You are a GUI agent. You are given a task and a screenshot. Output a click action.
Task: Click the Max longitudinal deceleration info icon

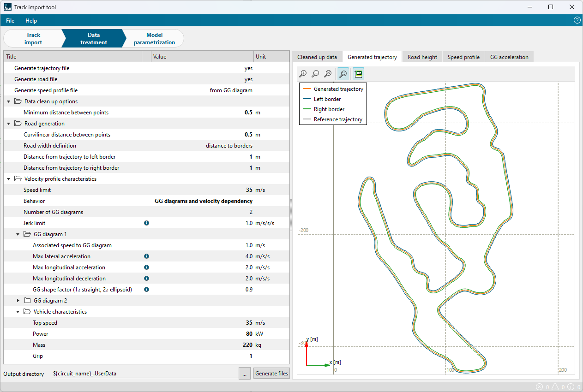[147, 279]
